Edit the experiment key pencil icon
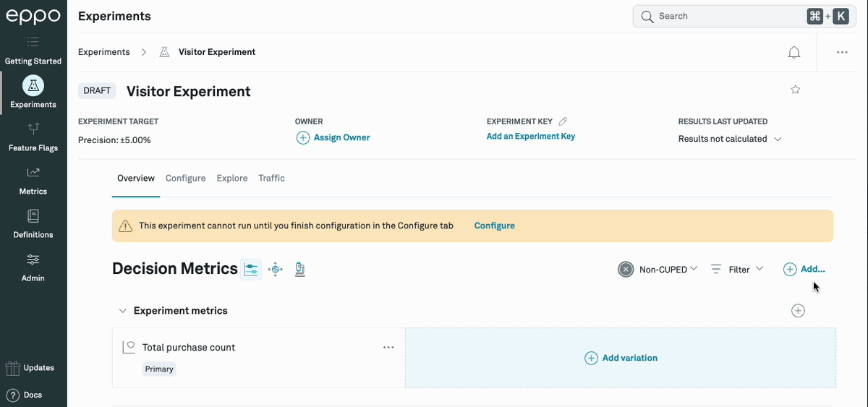The width and height of the screenshot is (868, 407). pos(563,121)
